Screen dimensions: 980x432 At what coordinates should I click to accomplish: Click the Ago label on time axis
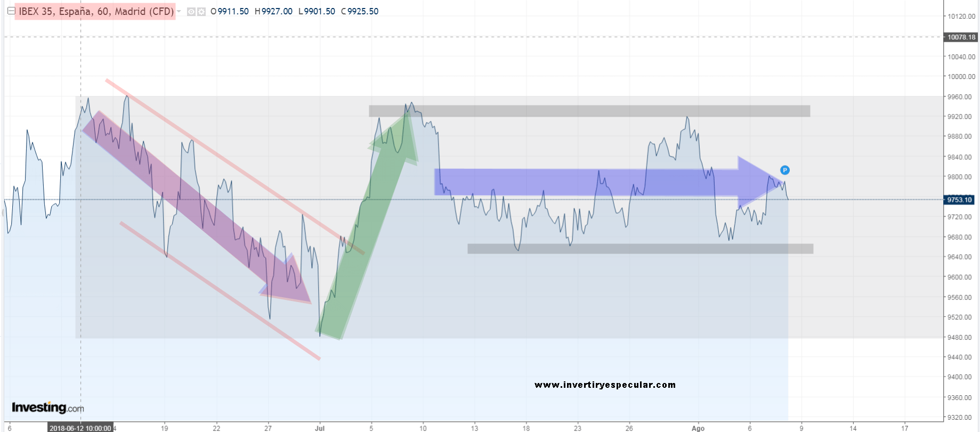[x=698, y=428]
